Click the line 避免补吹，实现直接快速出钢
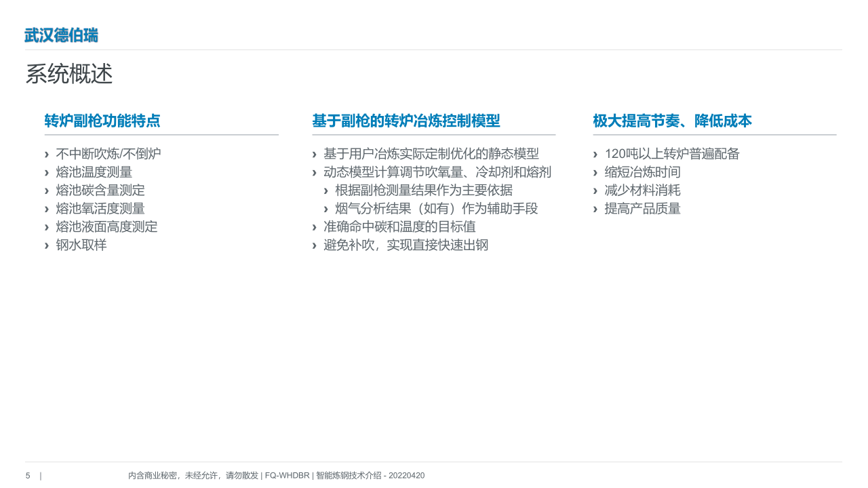The height and width of the screenshot is (488, 868). click(406, 245)
